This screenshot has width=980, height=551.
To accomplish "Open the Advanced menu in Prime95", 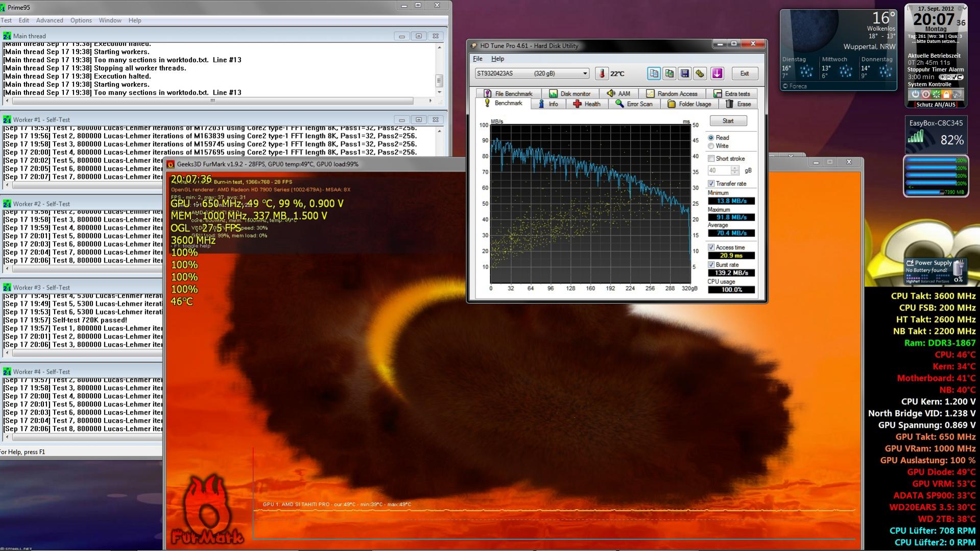I will 50,20.
